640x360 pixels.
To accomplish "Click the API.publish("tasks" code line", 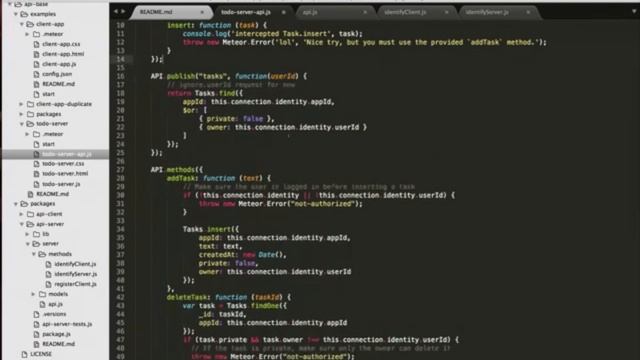I will (x=229, y=76).
